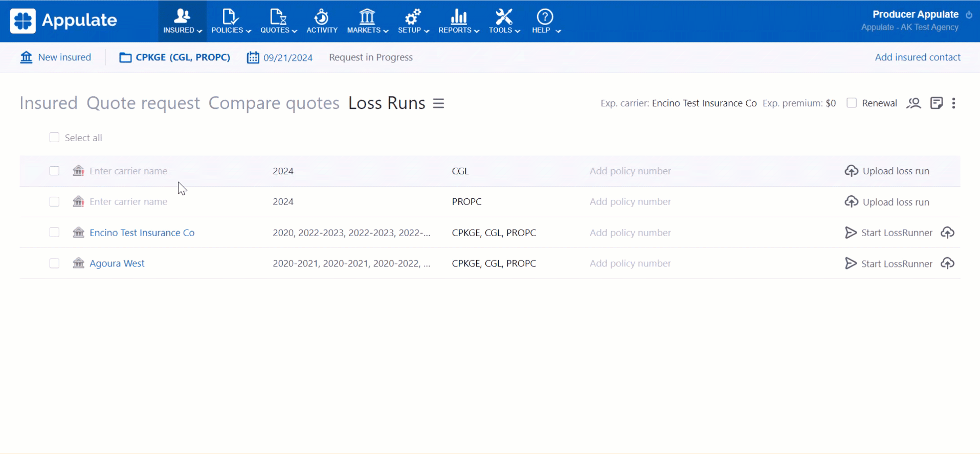Enable the Renewal checkbox
This screenshot has width=980, height=454.
pos(852,103)
